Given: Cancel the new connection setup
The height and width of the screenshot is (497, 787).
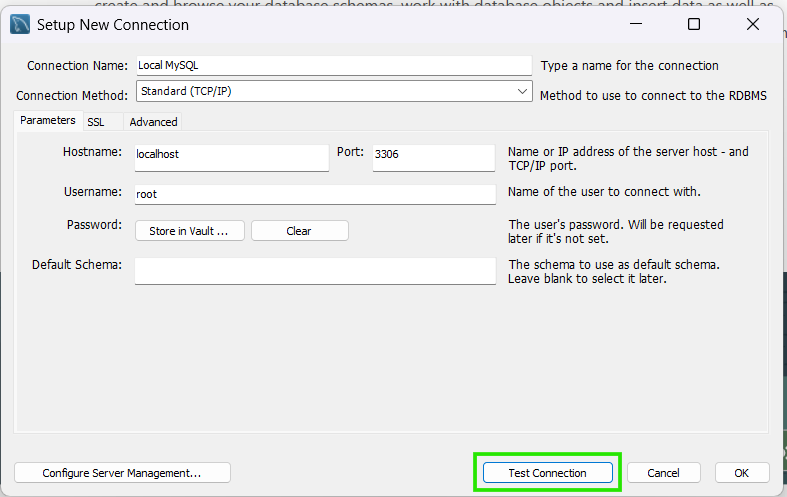Looking at the screenshot, I should pos(664,473).
